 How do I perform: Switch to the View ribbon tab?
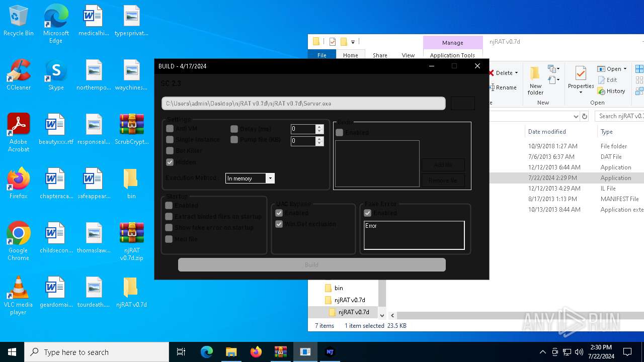click(x=408, y=55)
